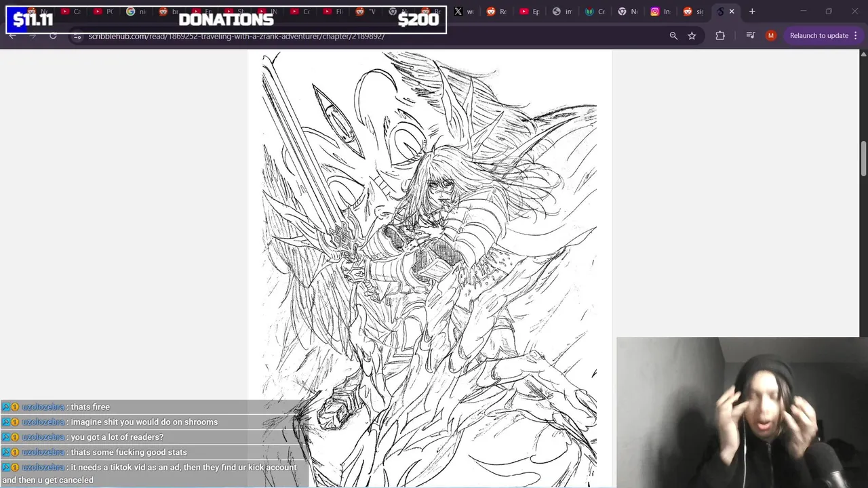Go forward to the next page
This screenshot has height=488, width=868.
click(33, 35)
